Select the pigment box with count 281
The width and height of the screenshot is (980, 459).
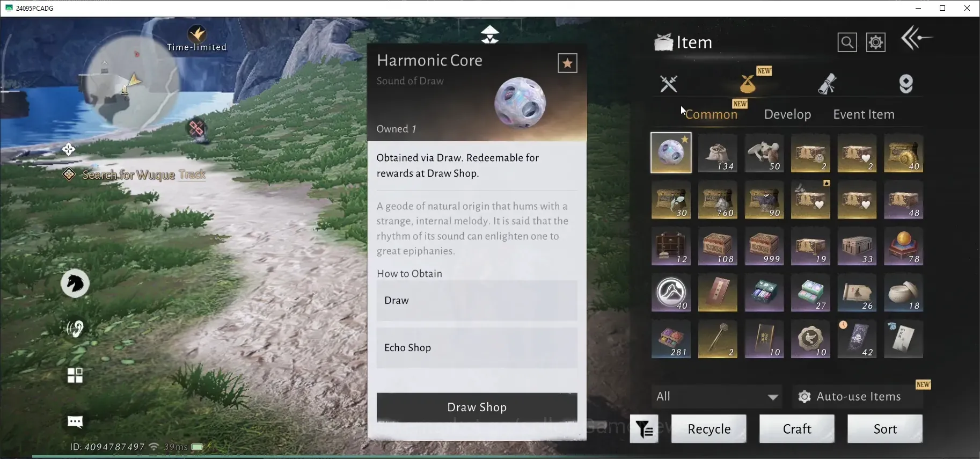[x=671, y=340]
